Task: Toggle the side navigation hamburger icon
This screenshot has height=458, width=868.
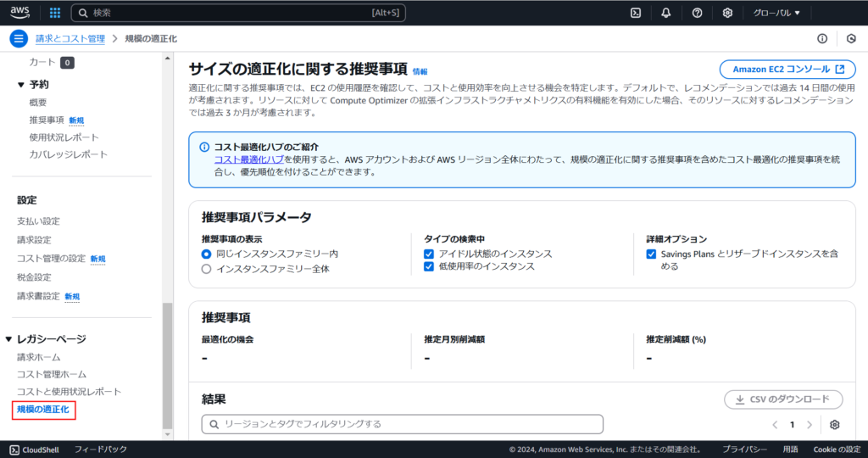Action: pos(19,39)
